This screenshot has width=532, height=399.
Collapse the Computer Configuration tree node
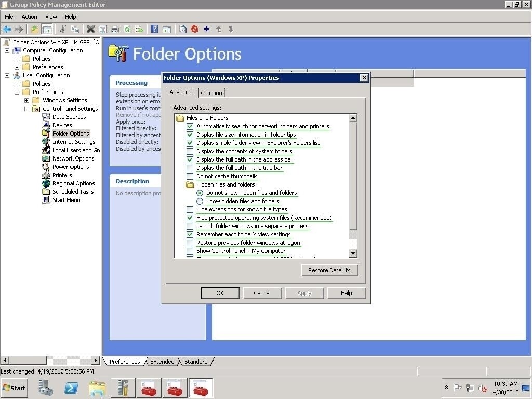pyautogui.click(x=7, y=50)
